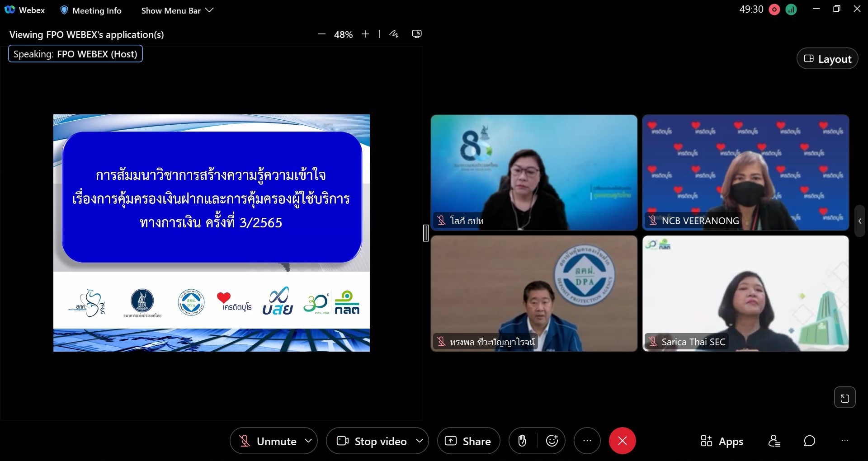
Task: Click muted mic icon on โสภี ธปท tile
Action: (441, 221)
